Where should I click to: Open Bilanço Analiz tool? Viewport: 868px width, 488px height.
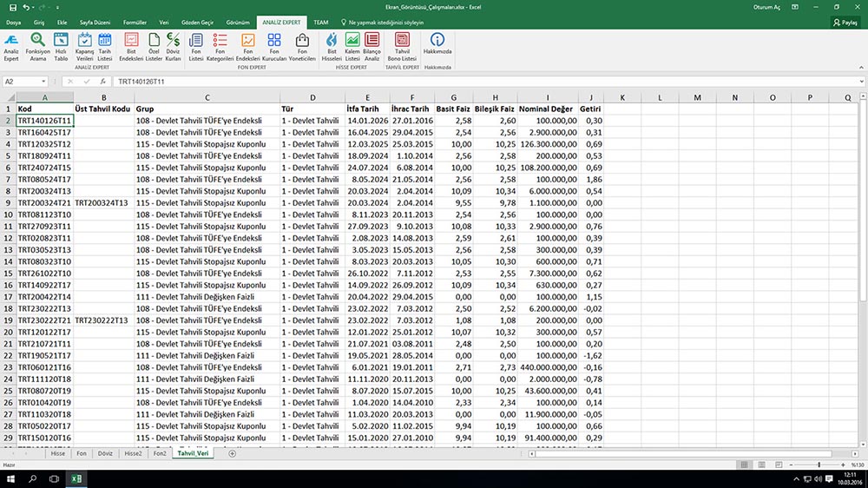click(372, 47)
